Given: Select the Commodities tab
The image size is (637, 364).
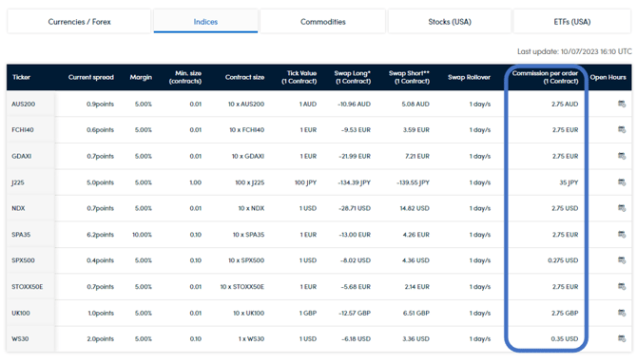Looking at the screenshot, I should coord(323,22).
